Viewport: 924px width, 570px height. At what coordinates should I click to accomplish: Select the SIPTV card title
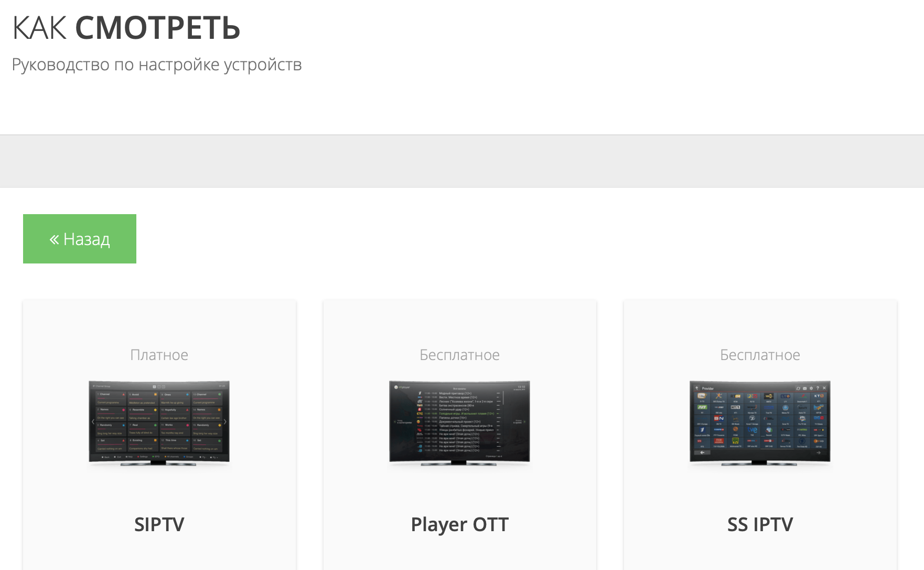[159, 524]
